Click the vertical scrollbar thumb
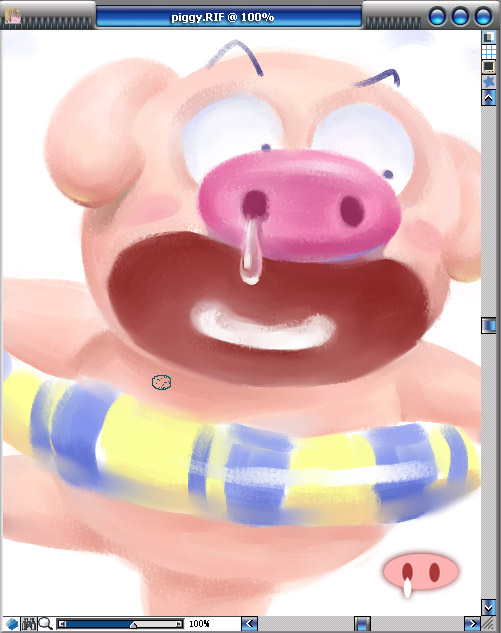 pyautogui.click(x=489, y=325)
